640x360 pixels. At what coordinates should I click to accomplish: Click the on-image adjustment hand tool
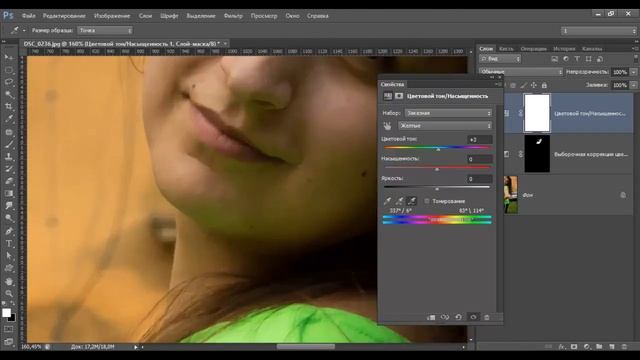(x=387, y=126)
